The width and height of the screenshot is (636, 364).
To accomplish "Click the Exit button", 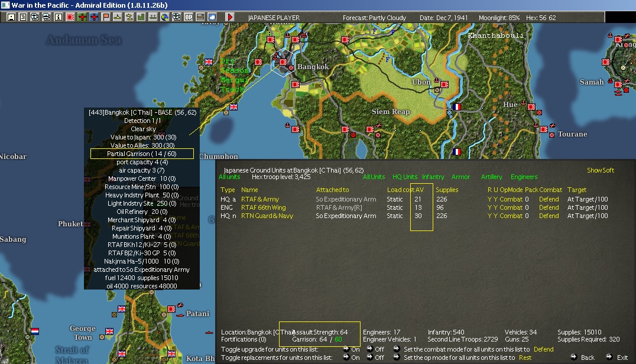I will (617, 357).
